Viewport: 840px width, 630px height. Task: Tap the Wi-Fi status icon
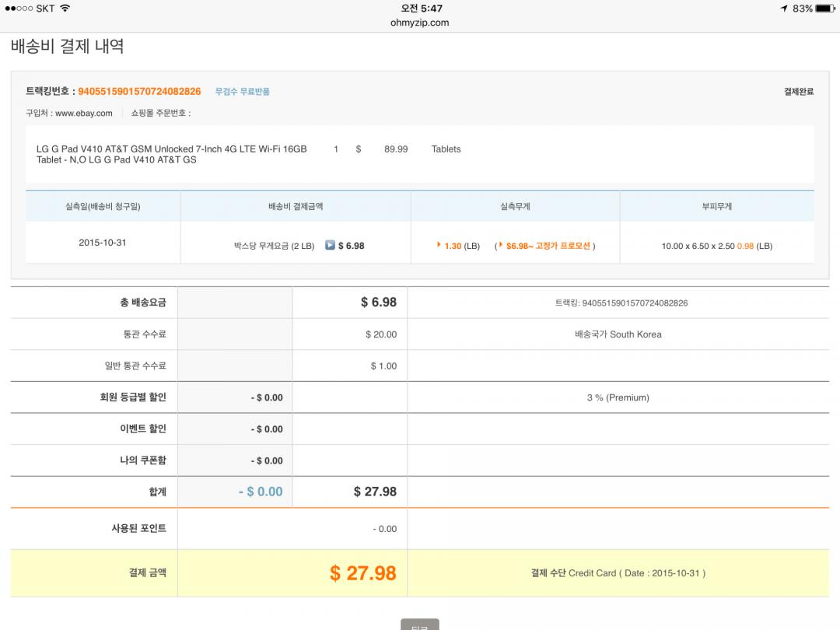(65, 8)
